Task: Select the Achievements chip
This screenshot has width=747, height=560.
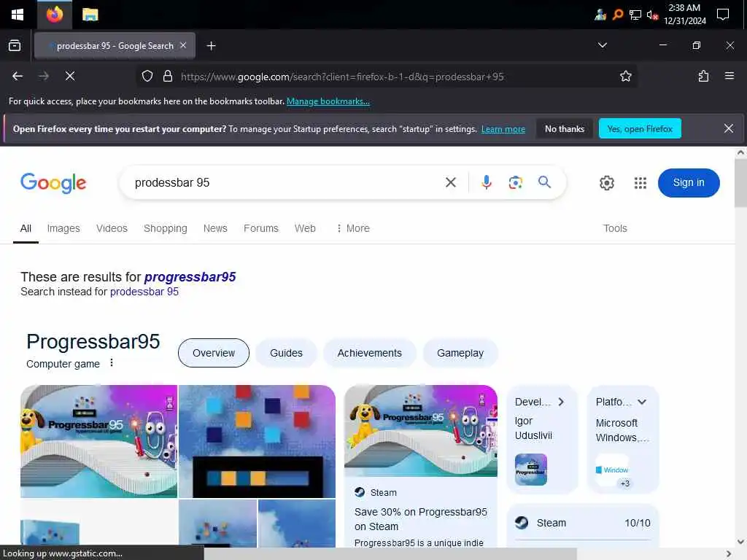Action: pos(370,354)
